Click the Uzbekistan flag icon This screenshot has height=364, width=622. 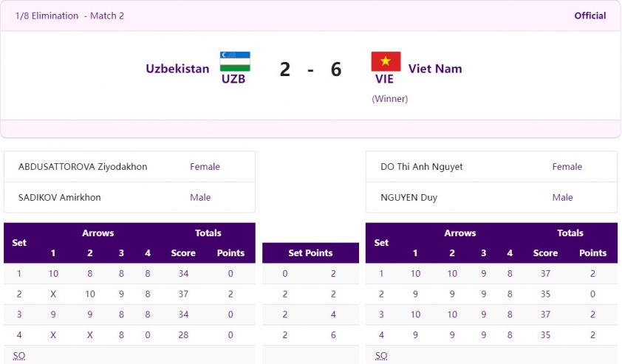coord(235,61)
